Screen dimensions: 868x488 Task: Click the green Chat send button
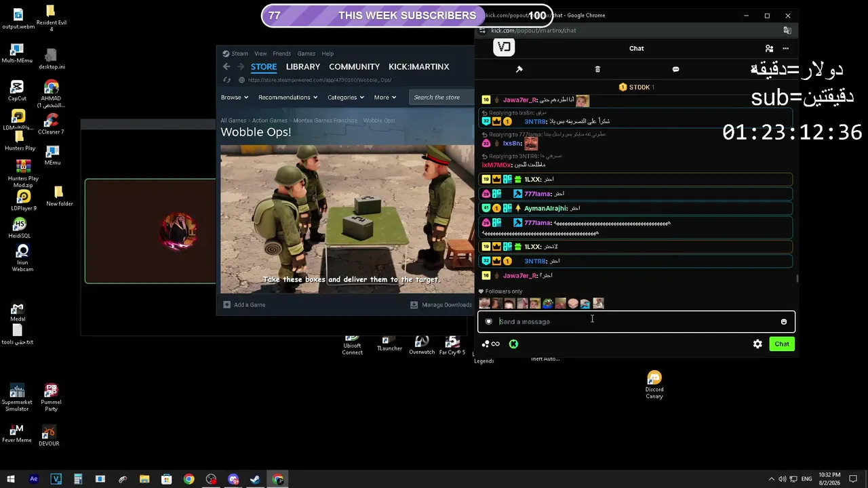click(782, 344)
